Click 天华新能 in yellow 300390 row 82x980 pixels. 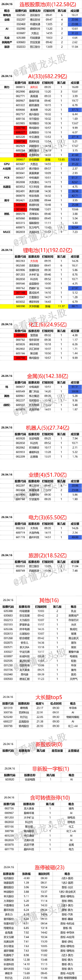[34, 306]
